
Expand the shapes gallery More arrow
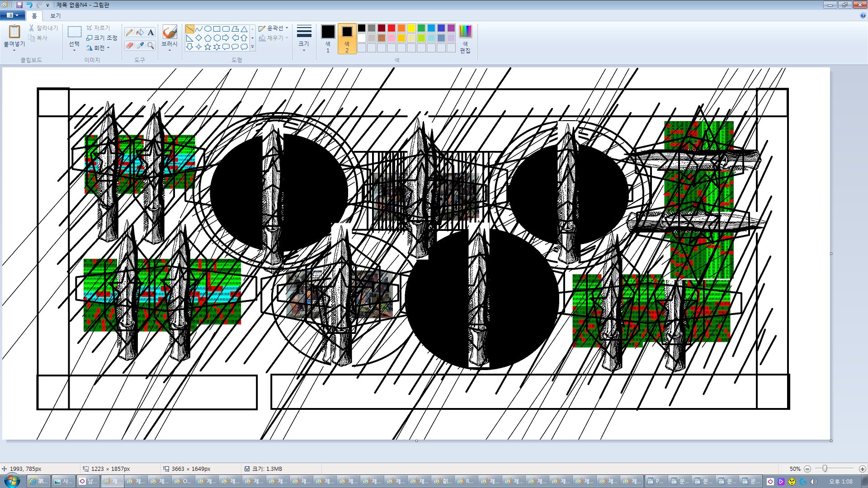[x=252, y=47]
